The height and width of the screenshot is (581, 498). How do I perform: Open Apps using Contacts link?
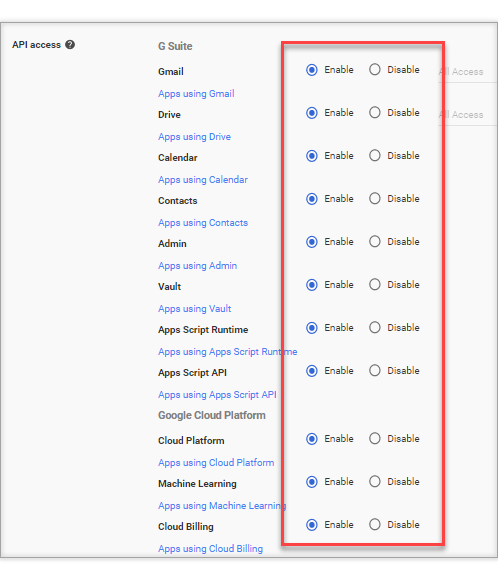(x=203, y=223)
